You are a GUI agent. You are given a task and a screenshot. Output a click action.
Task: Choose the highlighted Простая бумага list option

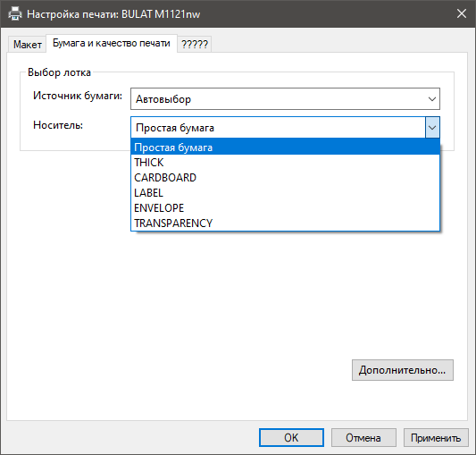[x=285, y=147]
